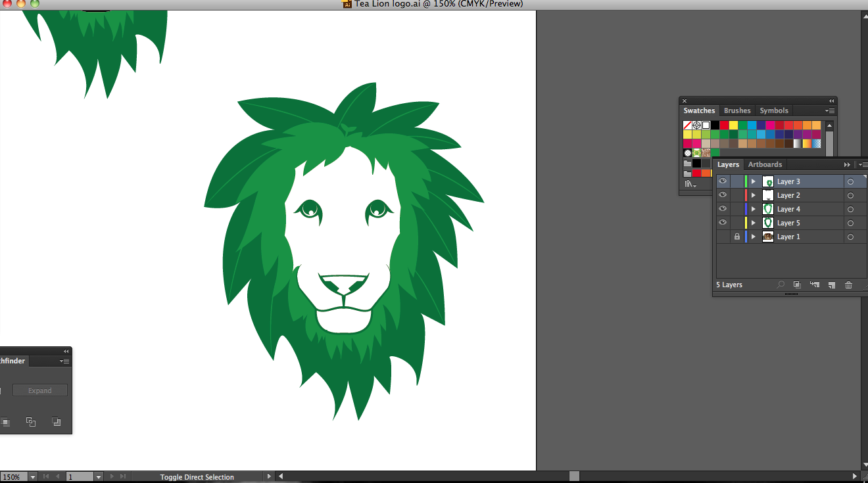The width and height of the screenshot is (868, 483).
Task: Expand Layer 3 disclosure triangle
Action: (x=754, y=181)
